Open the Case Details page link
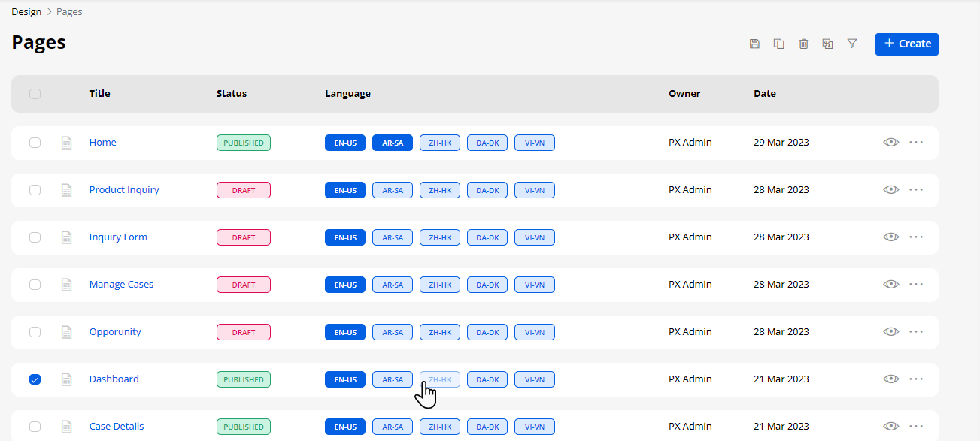 click(117, 427)
